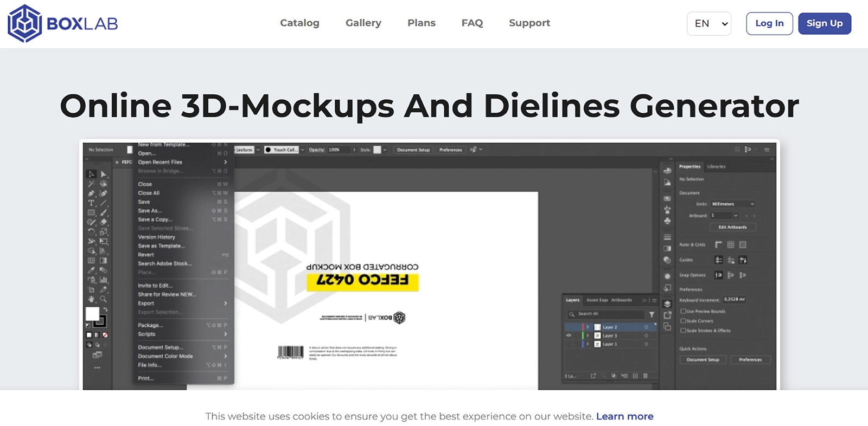Select the Column Graph tool

pyautogui.click(x=103, y=280)
